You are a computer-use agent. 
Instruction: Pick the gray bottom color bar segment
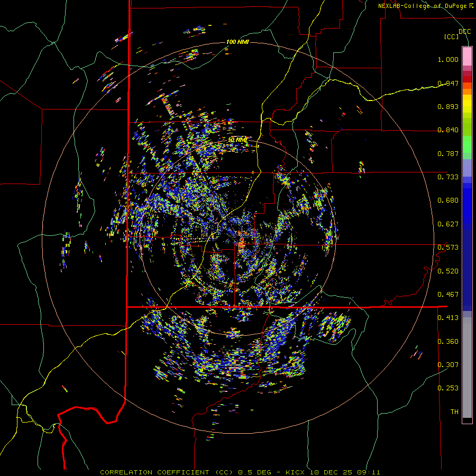coord(467,368)
